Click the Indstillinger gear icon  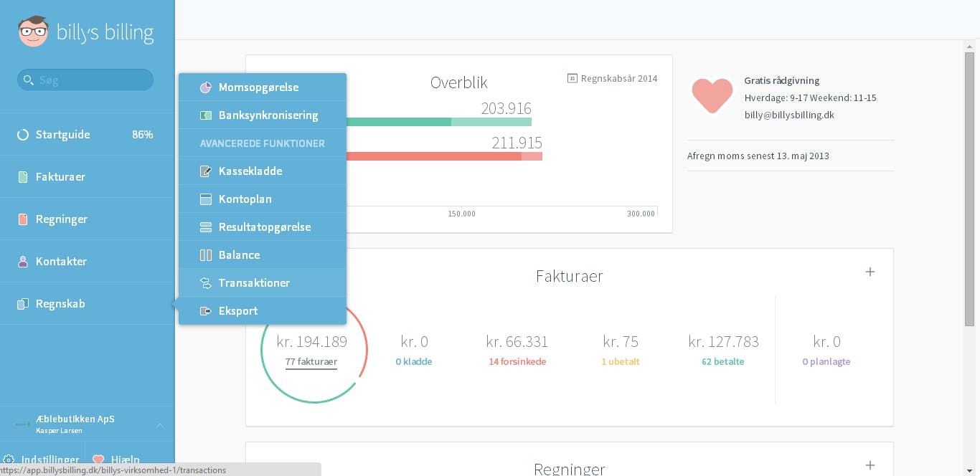coord(9,460)
